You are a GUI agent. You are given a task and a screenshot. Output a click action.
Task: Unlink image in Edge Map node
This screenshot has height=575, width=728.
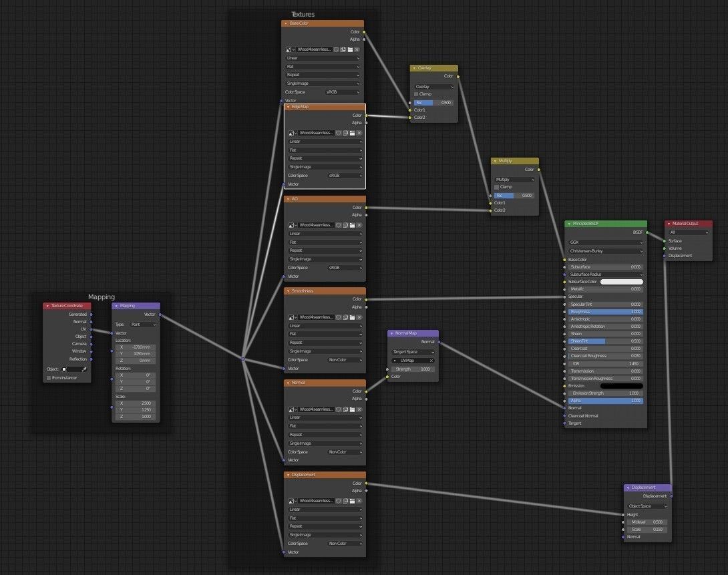[359, 133]
